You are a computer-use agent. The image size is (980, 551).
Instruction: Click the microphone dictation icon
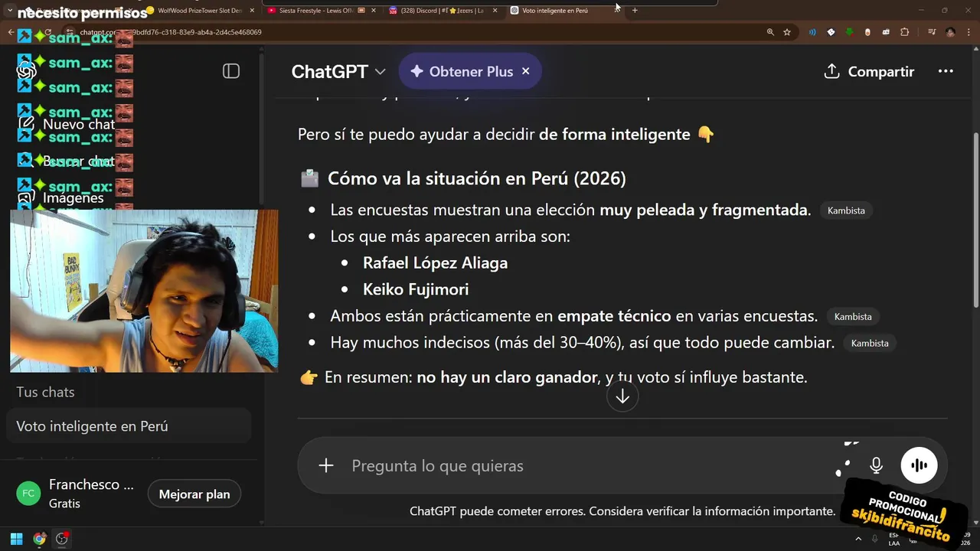(x=876, y=465)
